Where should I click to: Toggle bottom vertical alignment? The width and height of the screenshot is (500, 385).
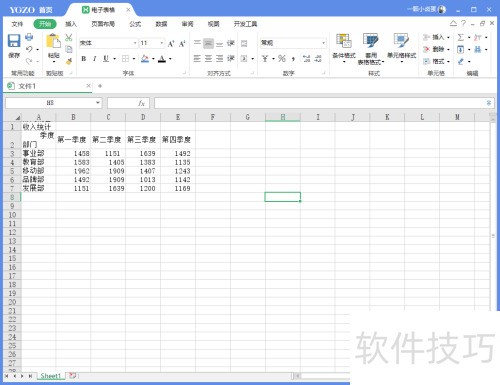219,43
